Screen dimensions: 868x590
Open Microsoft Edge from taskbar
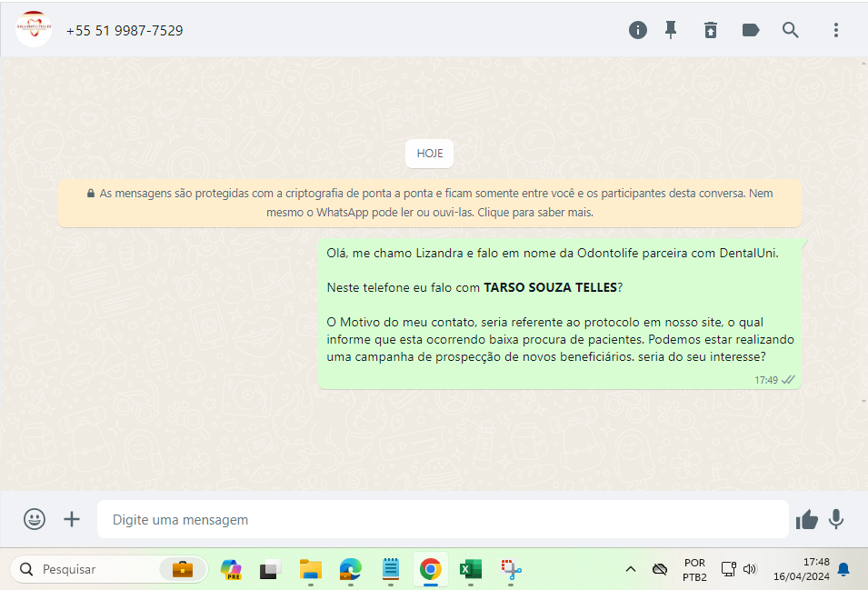coord(351,569)
